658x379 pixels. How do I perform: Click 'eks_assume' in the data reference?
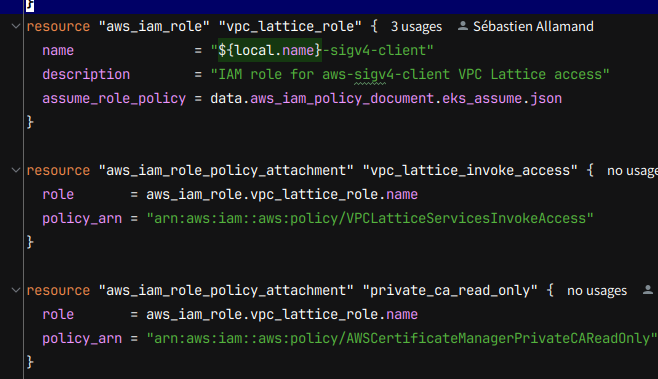pos(482,99)
